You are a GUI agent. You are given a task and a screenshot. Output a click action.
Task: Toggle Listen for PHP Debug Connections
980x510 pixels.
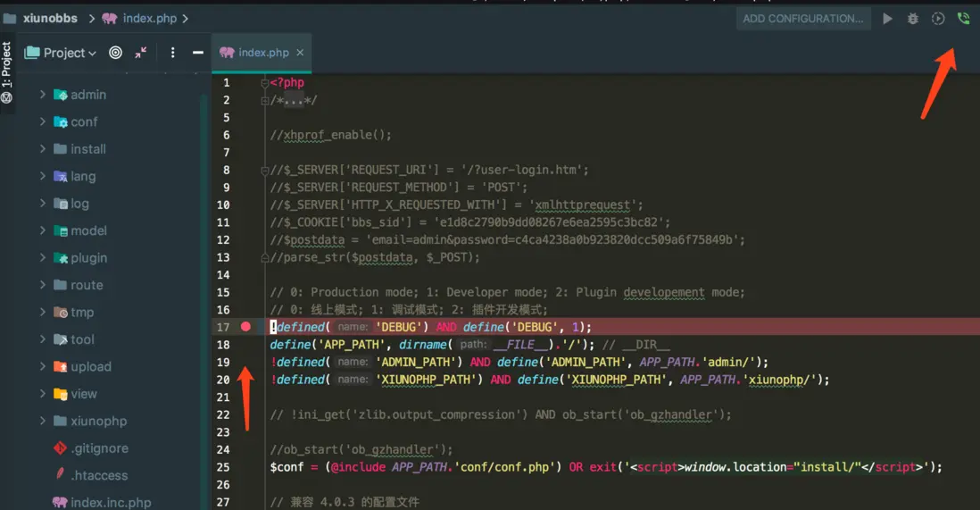963,19
